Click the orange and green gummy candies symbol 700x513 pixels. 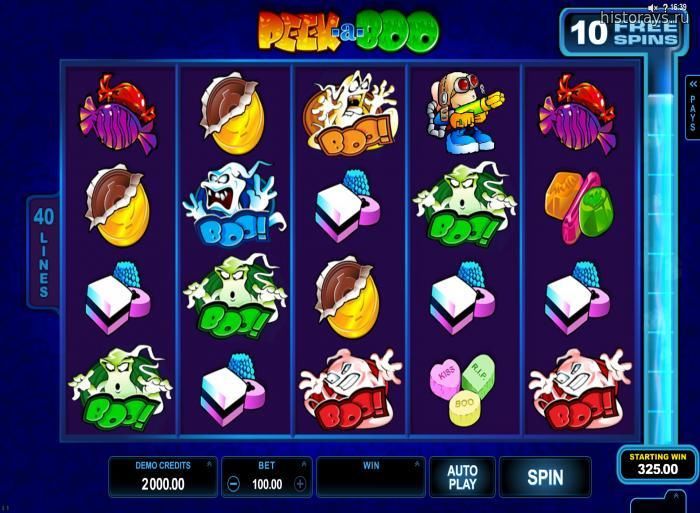pos(579,208)
